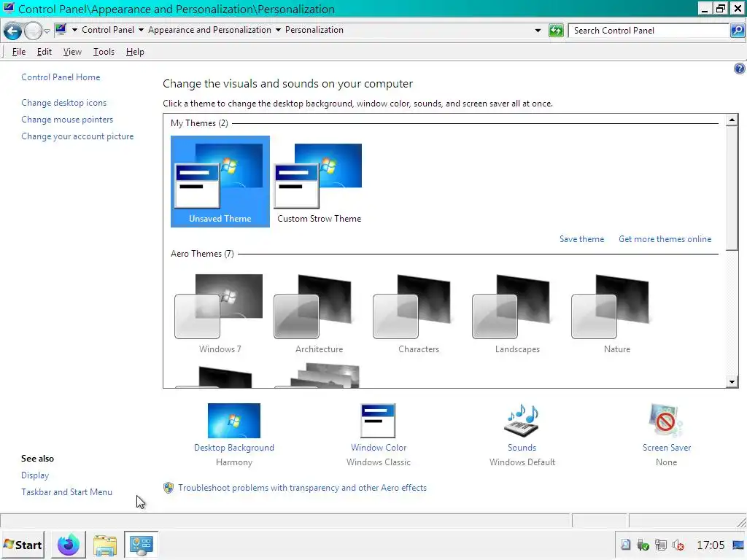Expand the root breadcrumb dropdown arrow before Control Panel
747x560 pixels.
(75, 30)
